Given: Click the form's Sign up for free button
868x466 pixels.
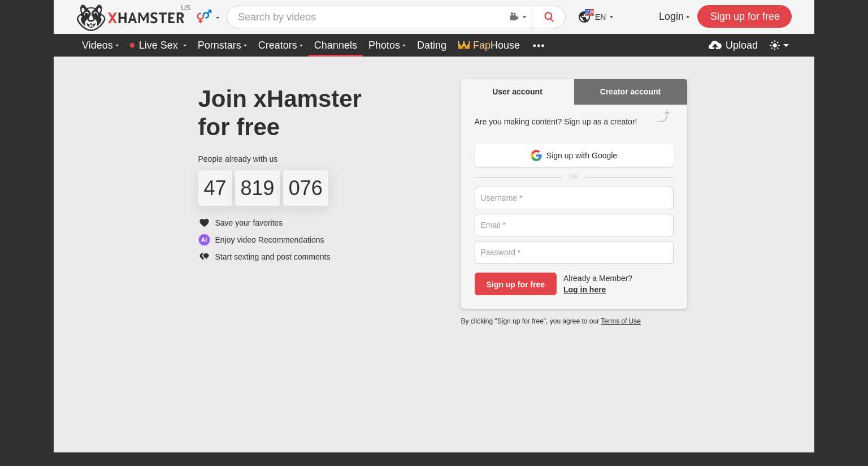Looking at the screenshot, I should (515, 284).
